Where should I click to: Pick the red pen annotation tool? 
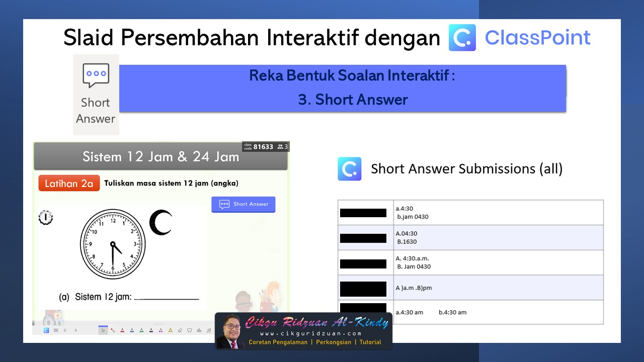pos(123,330)
